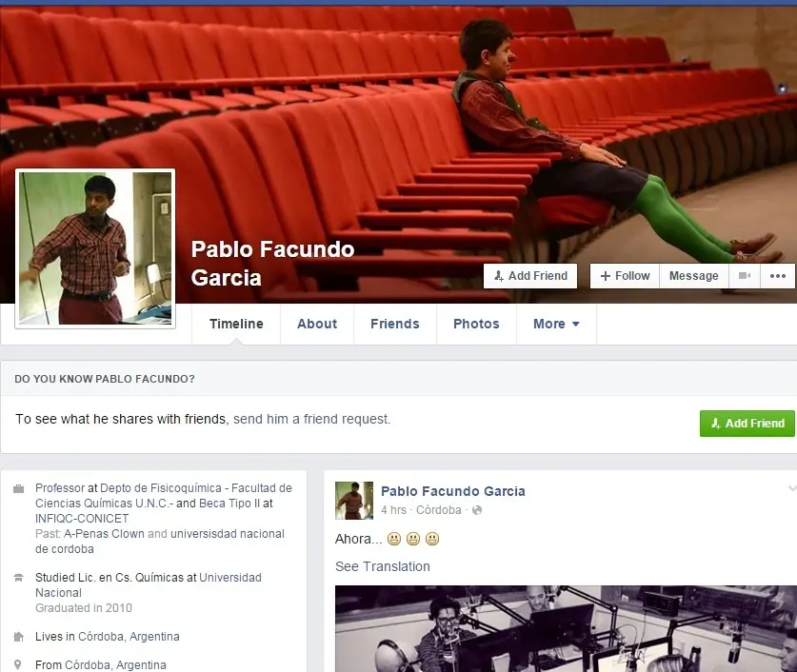Click the location pin icon beside From Córdoba
Viewport: 797px width, 672px height.
[x=18, y=665]
